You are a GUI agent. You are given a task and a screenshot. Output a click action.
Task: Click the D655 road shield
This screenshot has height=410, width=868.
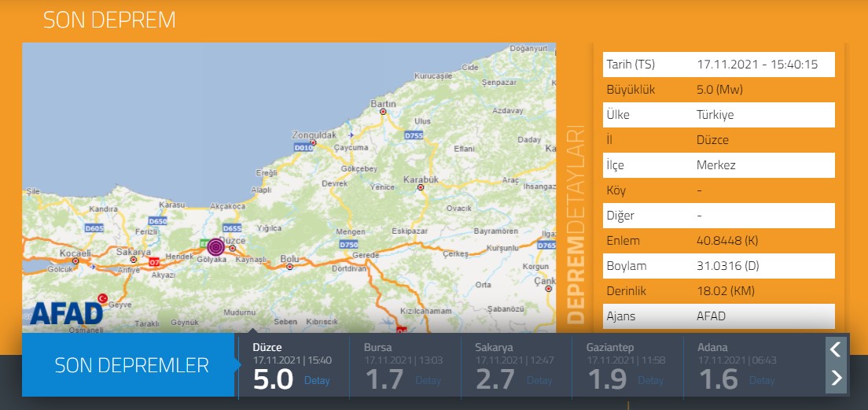pyautogui.click(x=232, y=228)
